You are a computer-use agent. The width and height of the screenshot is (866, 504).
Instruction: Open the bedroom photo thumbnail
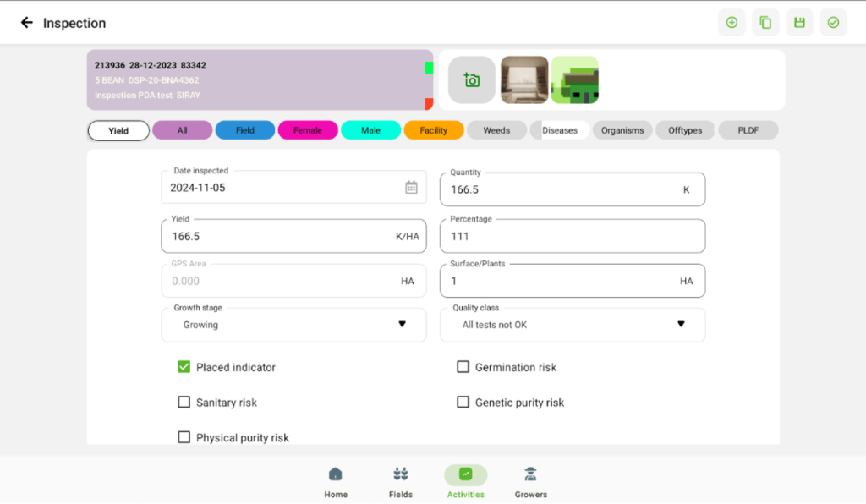coord(524,80)
